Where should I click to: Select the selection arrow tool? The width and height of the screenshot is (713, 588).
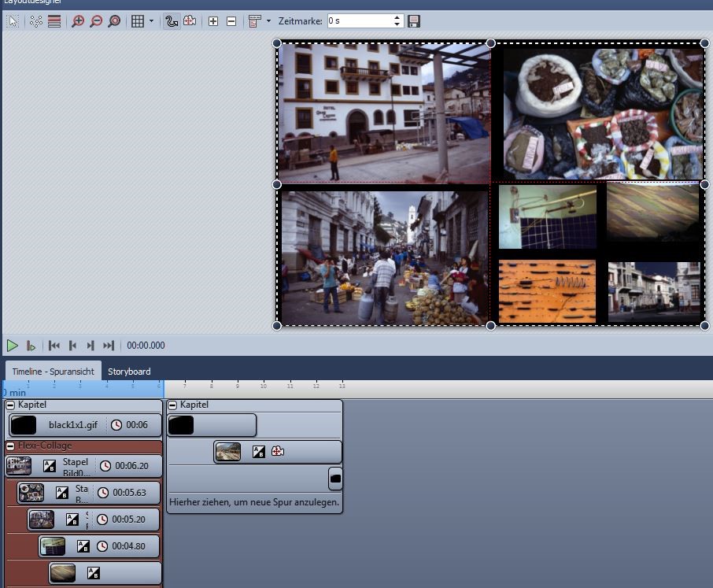click(13, 21)
